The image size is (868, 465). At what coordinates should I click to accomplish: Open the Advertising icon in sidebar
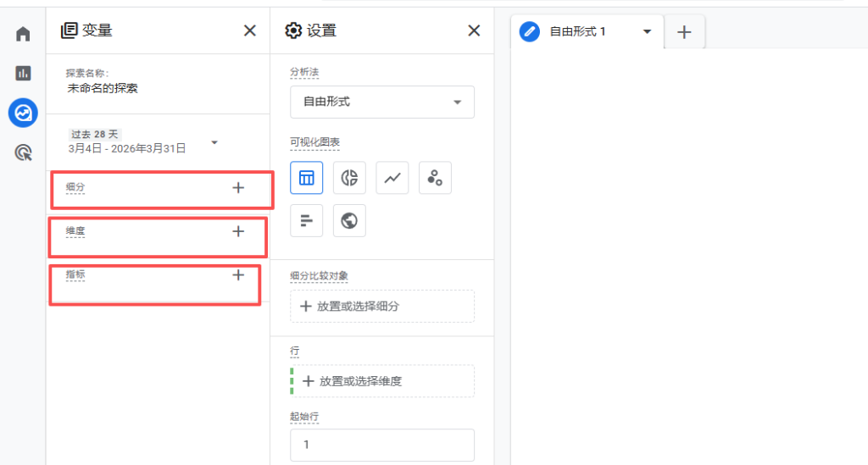pos(23,152)
